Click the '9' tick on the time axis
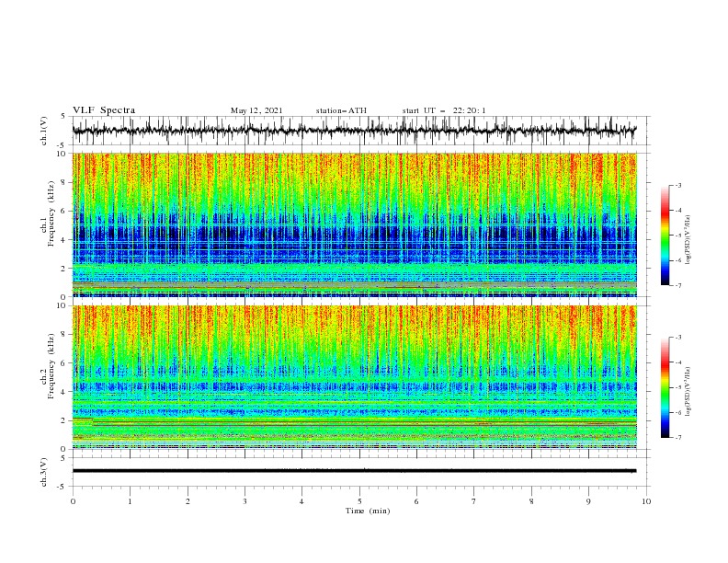Screen dimensions: 728x563 pos(588,501)
